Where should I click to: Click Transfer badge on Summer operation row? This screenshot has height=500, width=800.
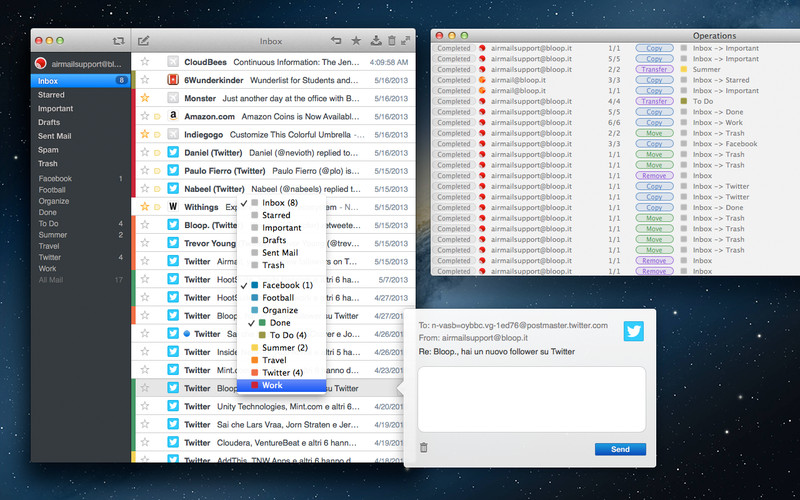tap(654, 69)
